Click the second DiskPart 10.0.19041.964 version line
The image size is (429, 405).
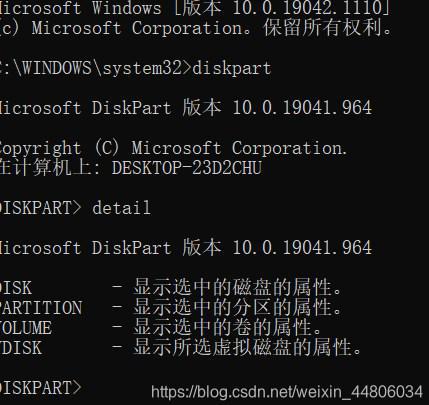[x=186, y=248]
